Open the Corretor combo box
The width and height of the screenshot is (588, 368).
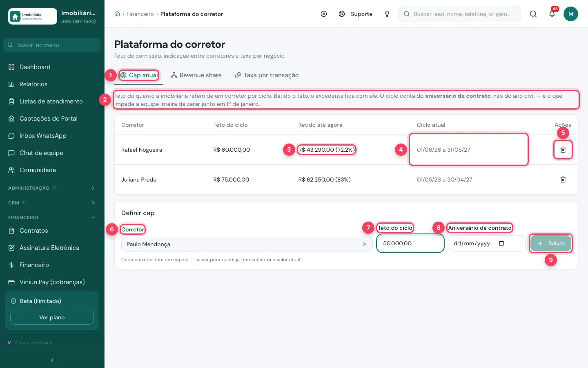[x=247, y=244]
